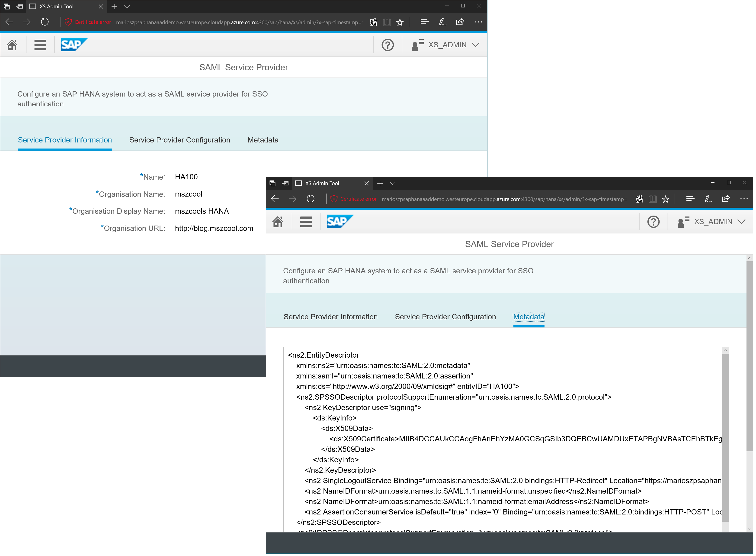This screenshot has height=556, width=756.
Task: Open tab list chevron in back browser
Action: (x=127, y=6)
